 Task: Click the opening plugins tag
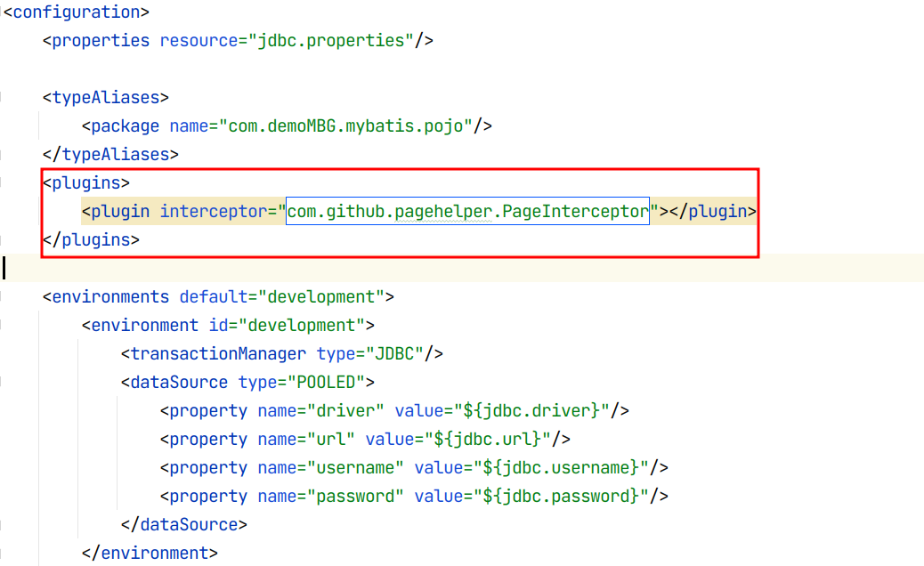(x=86, y=183)
